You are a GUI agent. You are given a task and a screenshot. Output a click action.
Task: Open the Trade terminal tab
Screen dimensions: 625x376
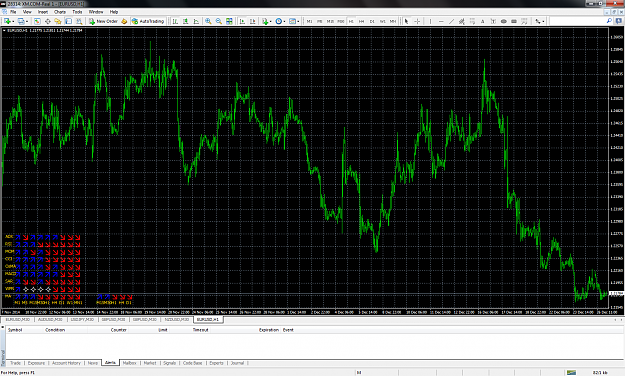(15, 363)
